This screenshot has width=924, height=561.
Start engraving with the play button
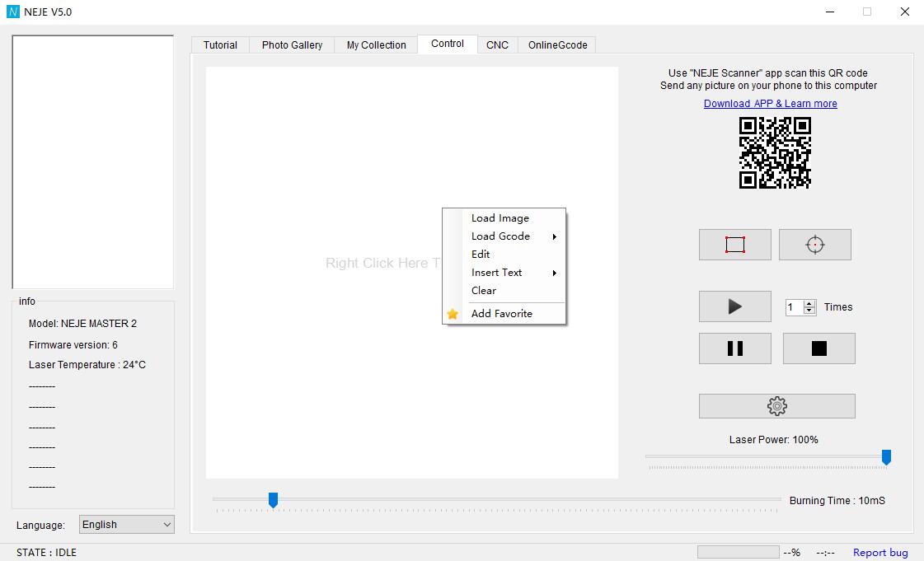pyautogui.click(x=735, y=306)
